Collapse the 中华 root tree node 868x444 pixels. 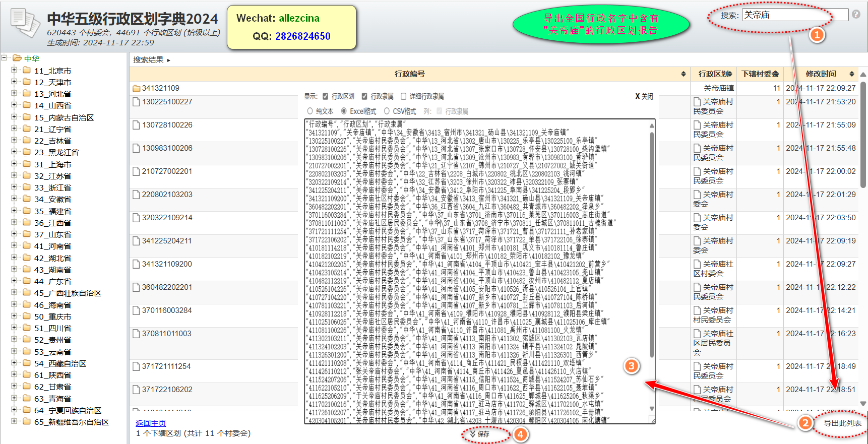pyautogui.click(x=4, y=58)
